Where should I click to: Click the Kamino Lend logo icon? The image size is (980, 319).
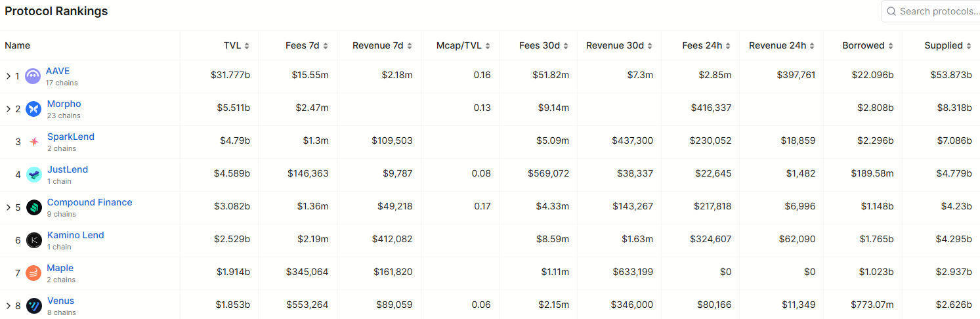(x=33, y=240)
